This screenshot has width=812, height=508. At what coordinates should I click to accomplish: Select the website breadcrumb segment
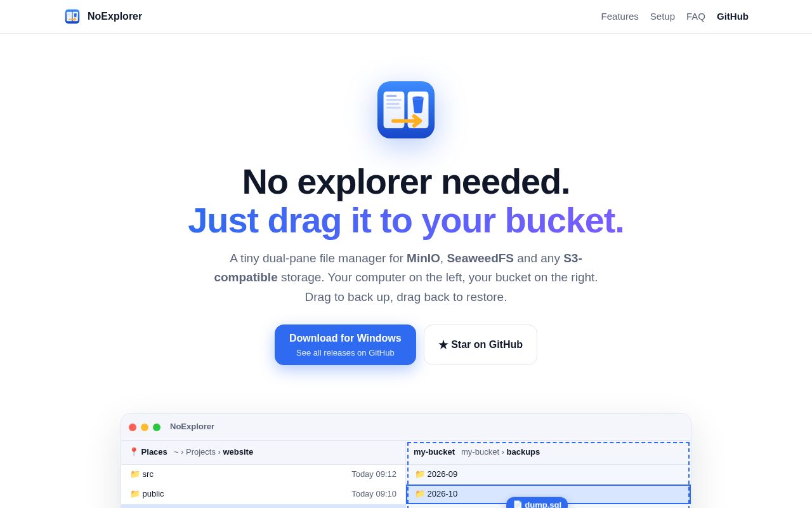238,452
